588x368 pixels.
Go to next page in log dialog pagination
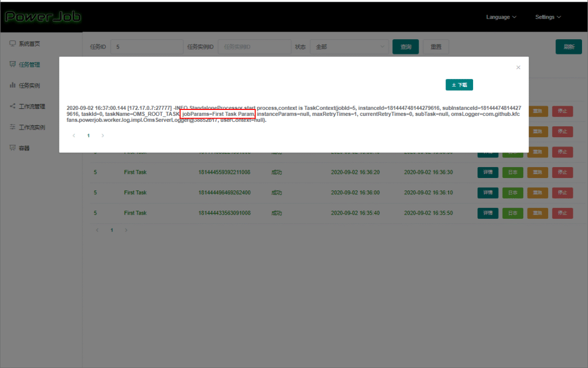102,136
